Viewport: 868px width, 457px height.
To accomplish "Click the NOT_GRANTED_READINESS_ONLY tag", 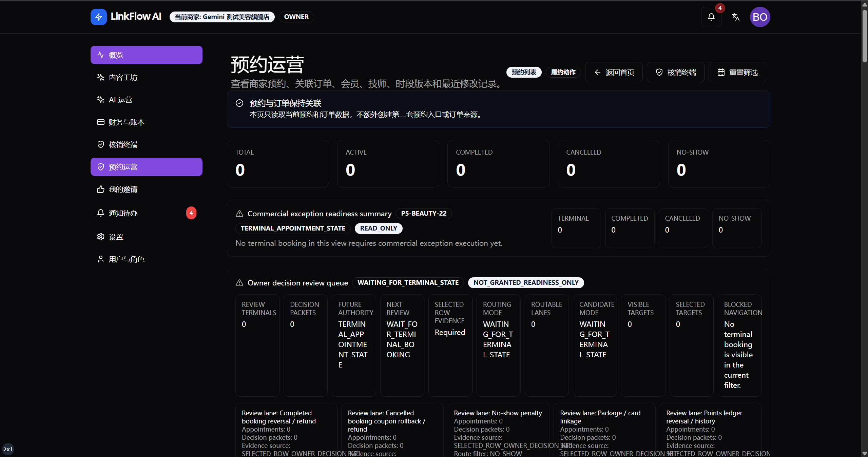I will pos(526,283).
